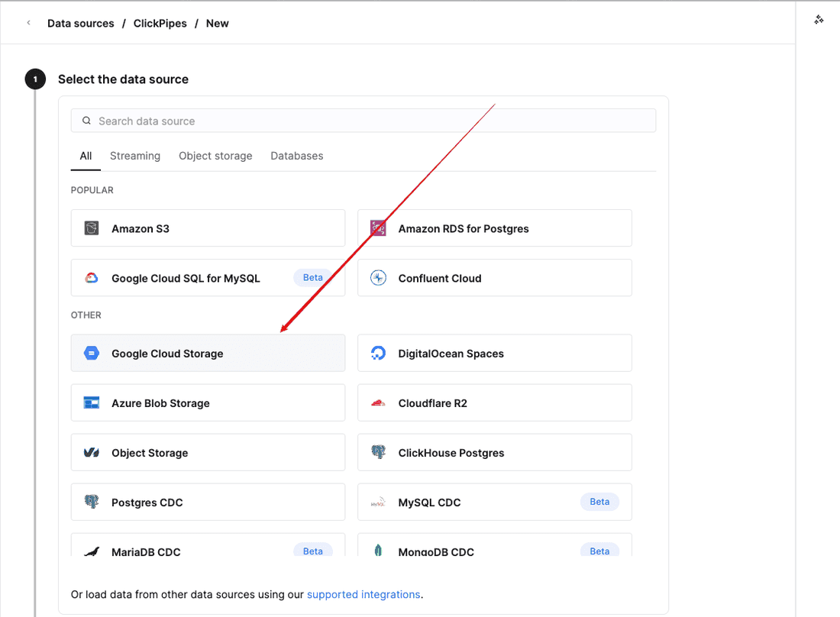840x617 pixels.
Task: Click the Amazon RDS for Postgres icon
Action: click(378, 228)
